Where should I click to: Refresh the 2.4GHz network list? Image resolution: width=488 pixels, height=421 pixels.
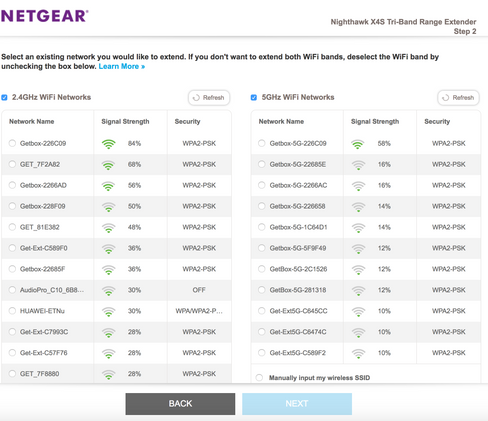[209, 98]
